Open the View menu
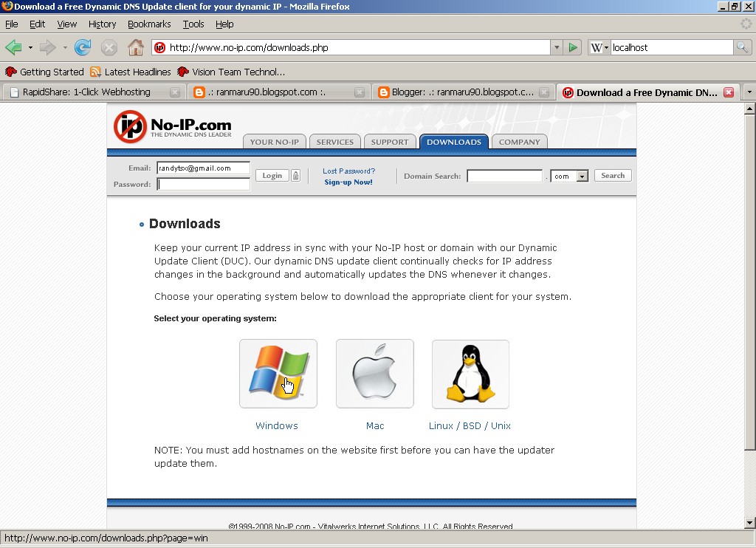756x548 pixels. coord(66,24)
